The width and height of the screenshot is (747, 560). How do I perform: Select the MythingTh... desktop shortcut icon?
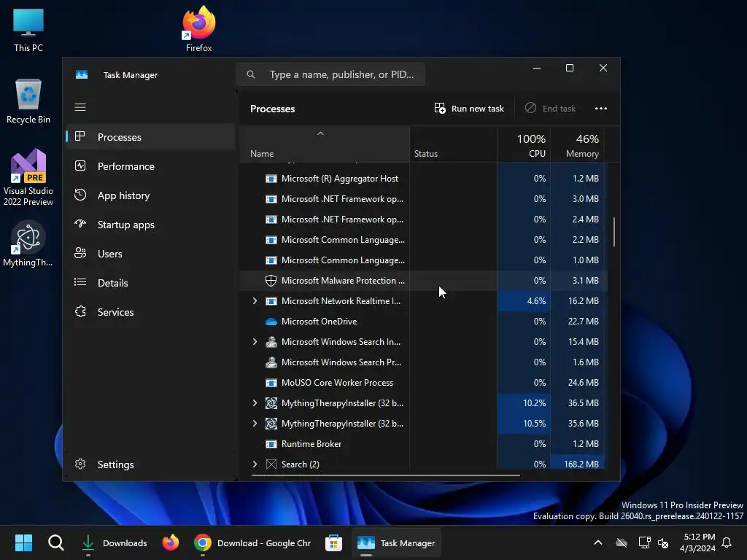(x=28, y=244)
